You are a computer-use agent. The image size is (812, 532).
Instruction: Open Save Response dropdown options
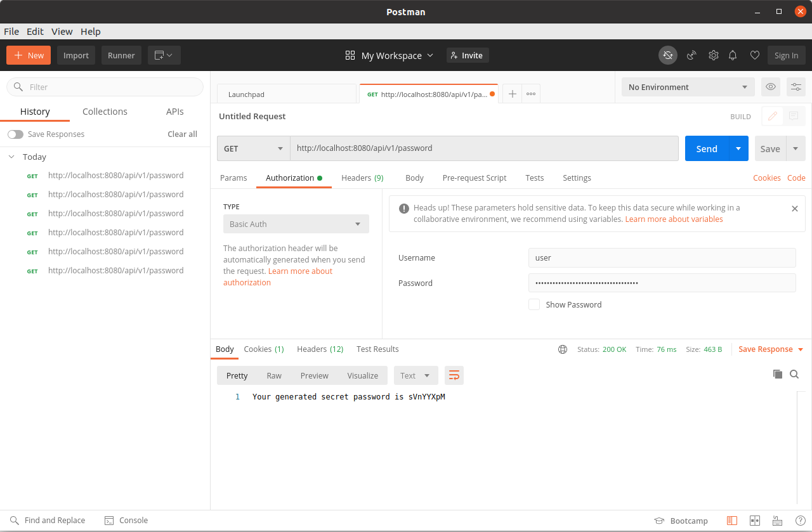[x=801, y=349]
